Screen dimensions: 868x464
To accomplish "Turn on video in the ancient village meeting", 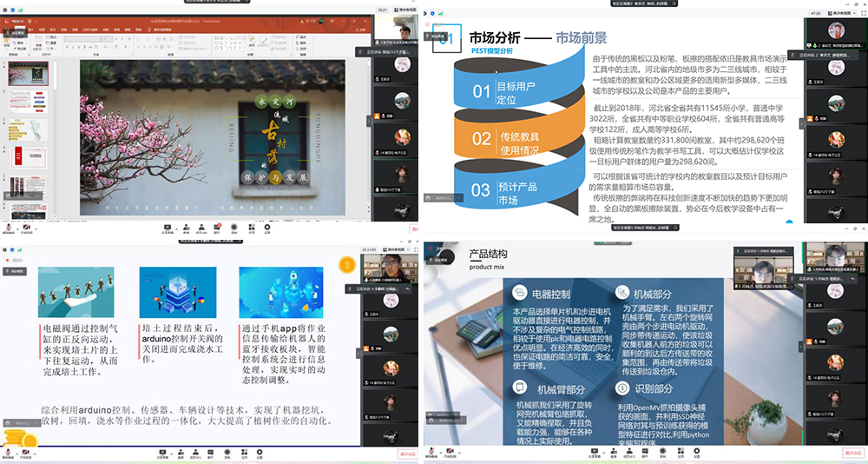I will coord(26,229).
